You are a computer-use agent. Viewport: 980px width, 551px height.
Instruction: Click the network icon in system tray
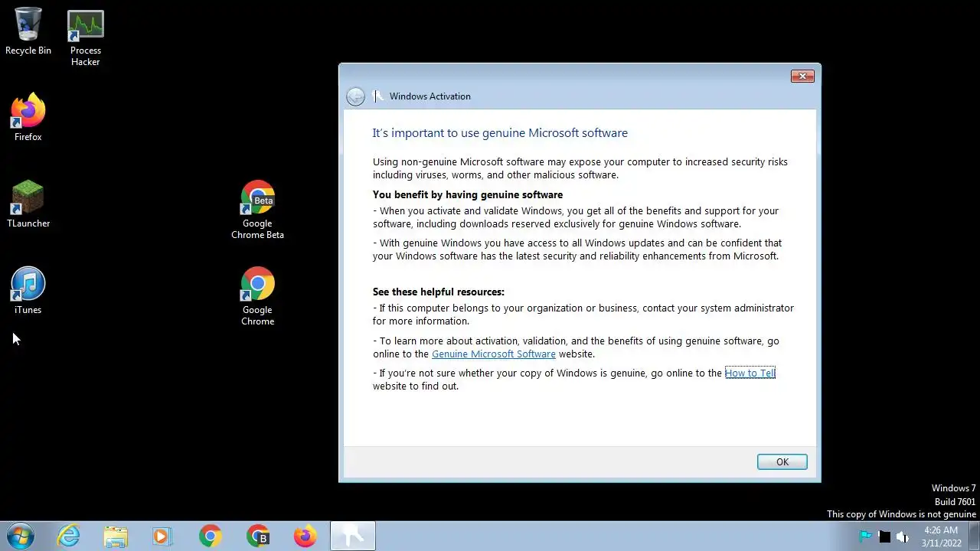click(884, 536)
